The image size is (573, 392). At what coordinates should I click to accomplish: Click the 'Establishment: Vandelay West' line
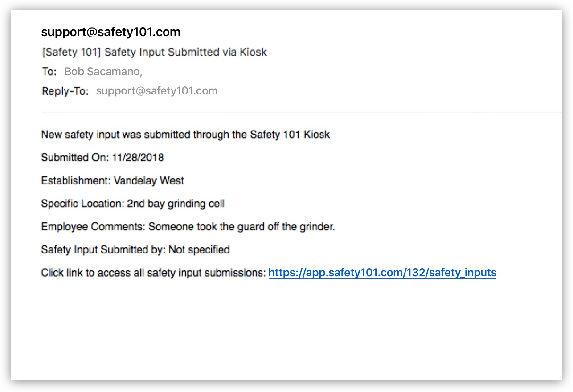[112, 180]
